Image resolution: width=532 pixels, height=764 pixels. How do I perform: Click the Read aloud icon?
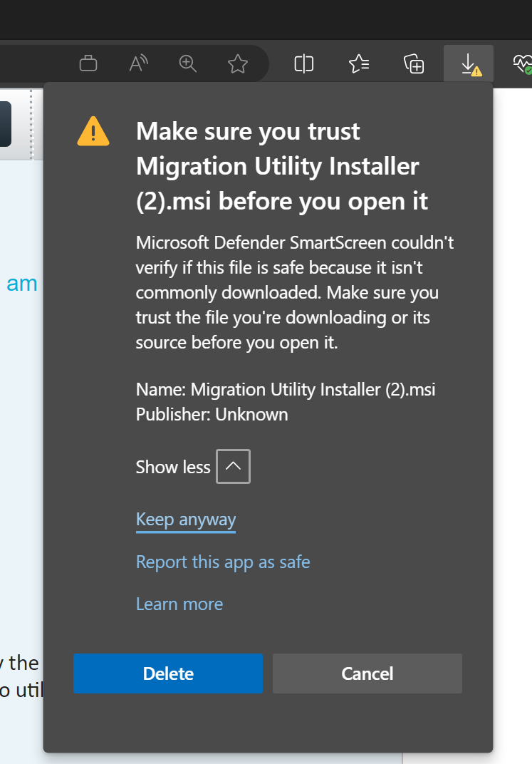pyautogui.click(x=138, y=64)
